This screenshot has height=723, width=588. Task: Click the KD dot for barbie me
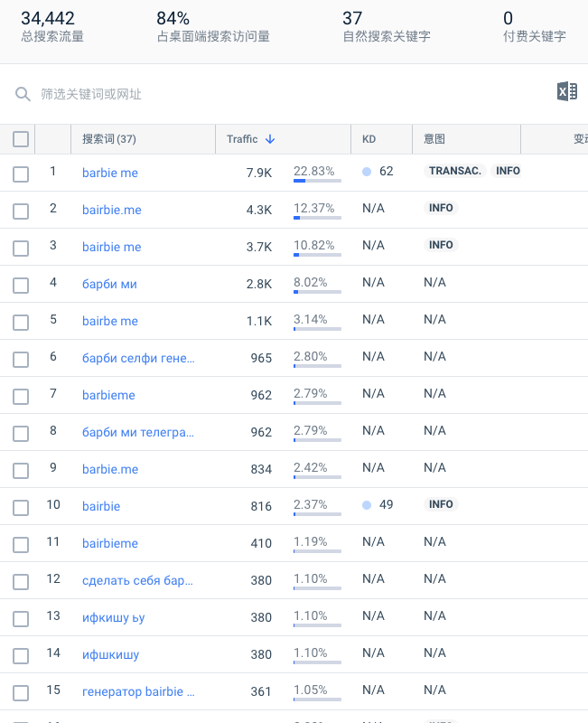point(367,172)
